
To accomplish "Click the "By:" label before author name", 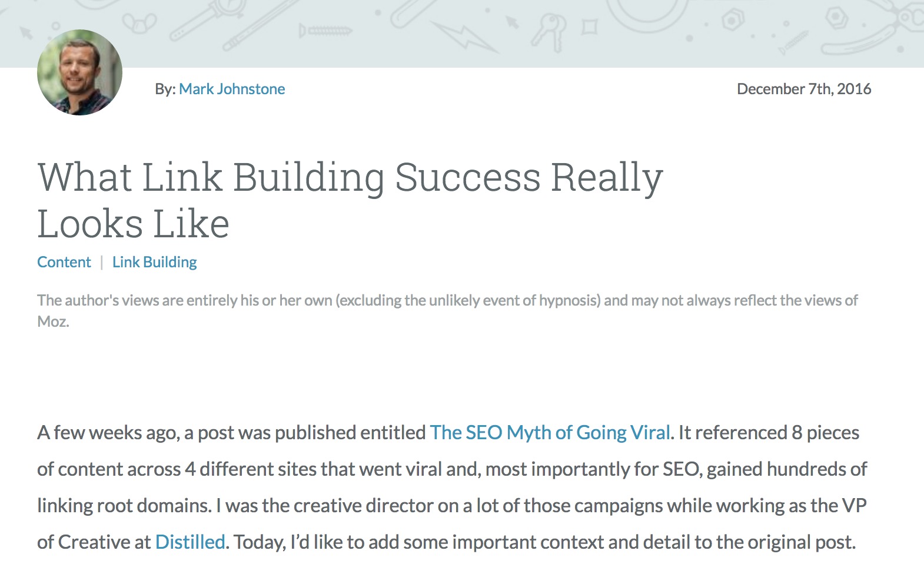I will tap(165, 89).
